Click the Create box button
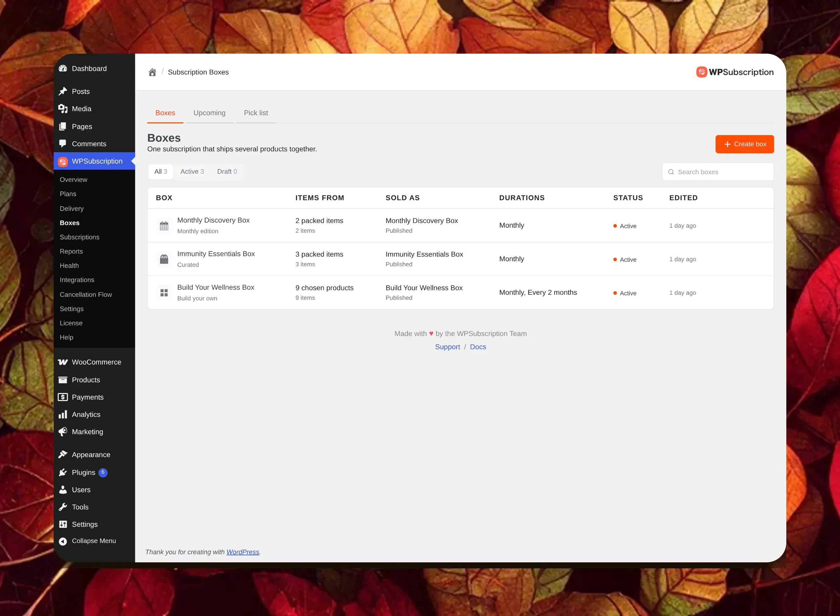This screenshot has height=616, width=840. point(744,144)
